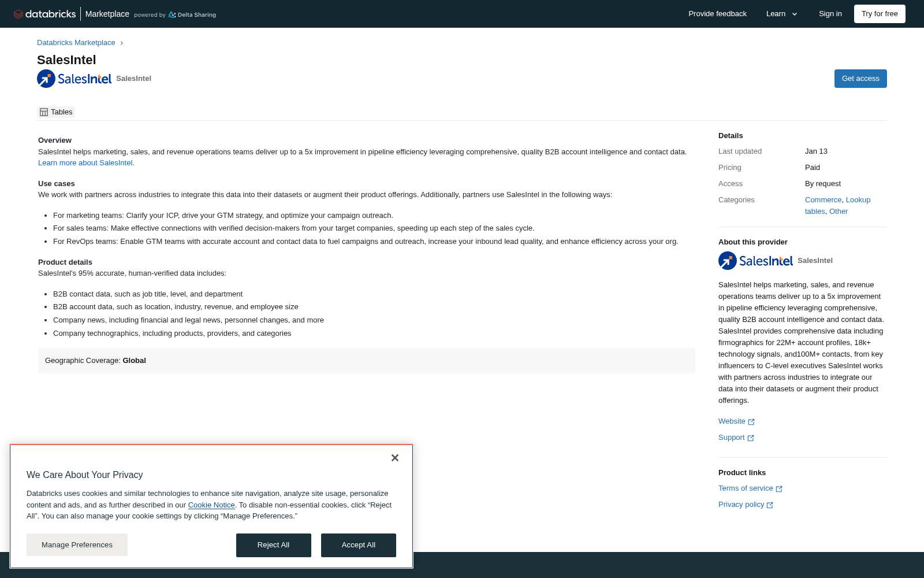924x578 pixels.
Task: Click the bullet about Company technographics
Action: pyautogui.click(x=172, y=334)
